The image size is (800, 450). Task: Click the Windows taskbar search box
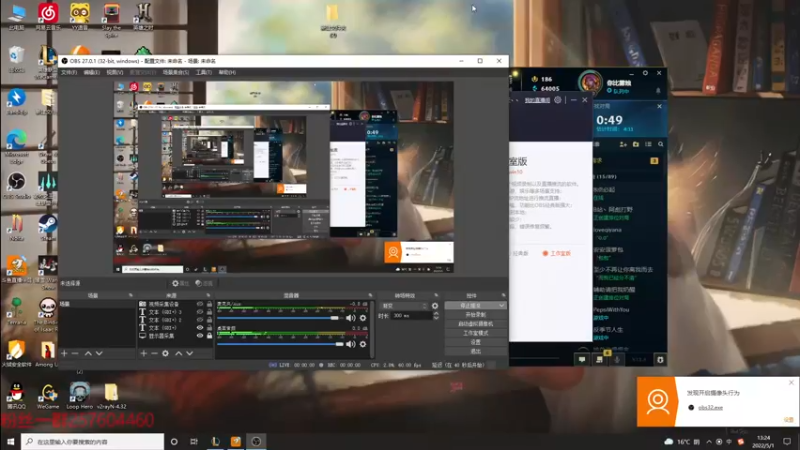[x=92, y=442]
